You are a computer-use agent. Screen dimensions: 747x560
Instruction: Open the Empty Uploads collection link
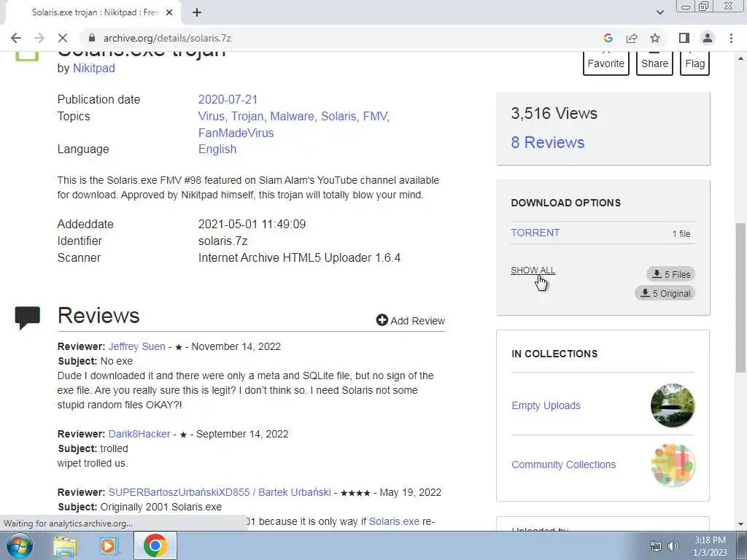(546, 405)
